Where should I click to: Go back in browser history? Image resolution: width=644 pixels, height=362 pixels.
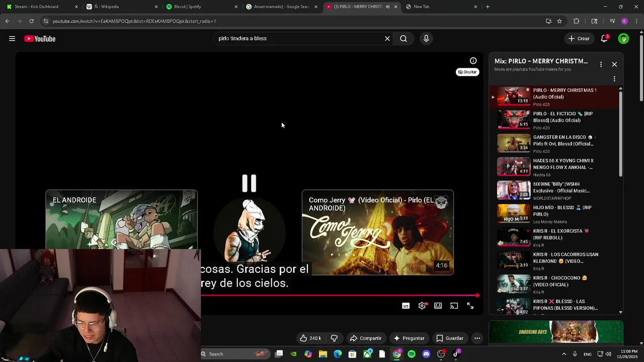7,21
